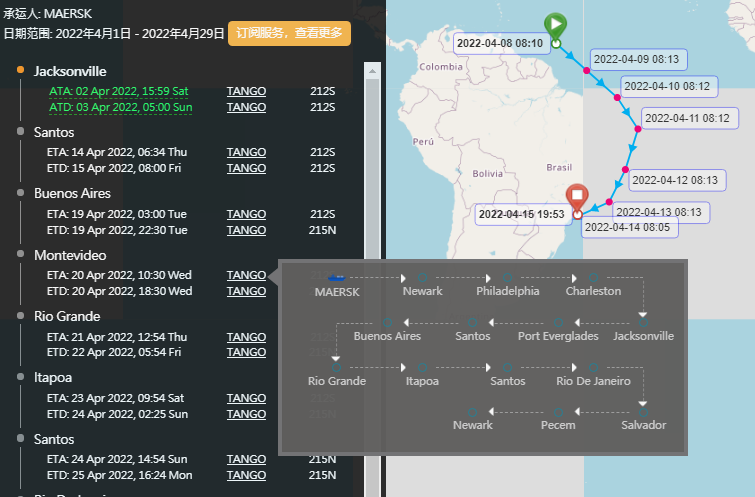Click the Salvador port circle in route diagram
This screenshot has width=755, height=497.
(x=643, y=411)
